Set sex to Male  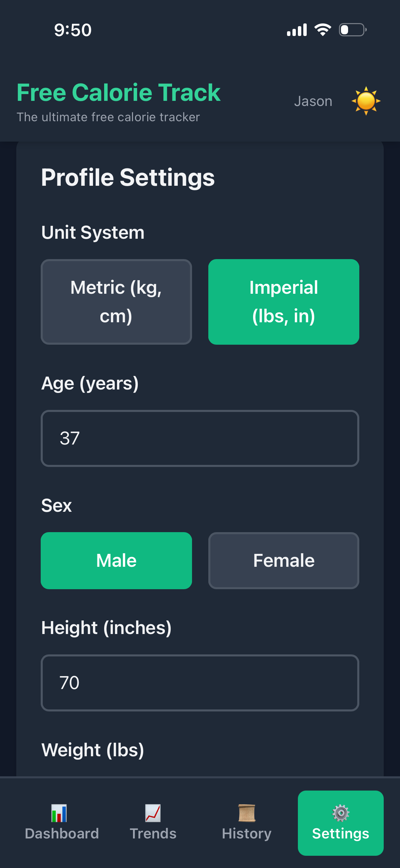[x=116, y=560]
